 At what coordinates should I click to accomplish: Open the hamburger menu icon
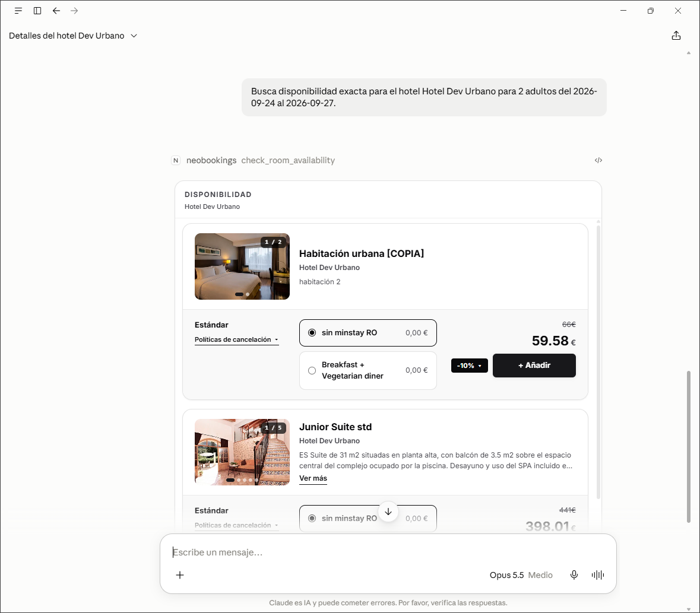pyautogui.click(x=18, y=11)
